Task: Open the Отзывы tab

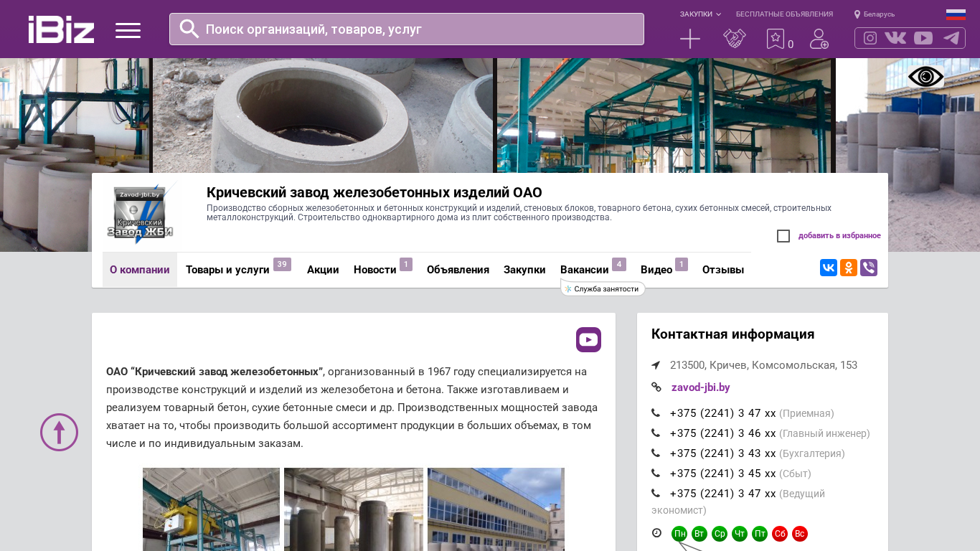Action: pos(723,270)
